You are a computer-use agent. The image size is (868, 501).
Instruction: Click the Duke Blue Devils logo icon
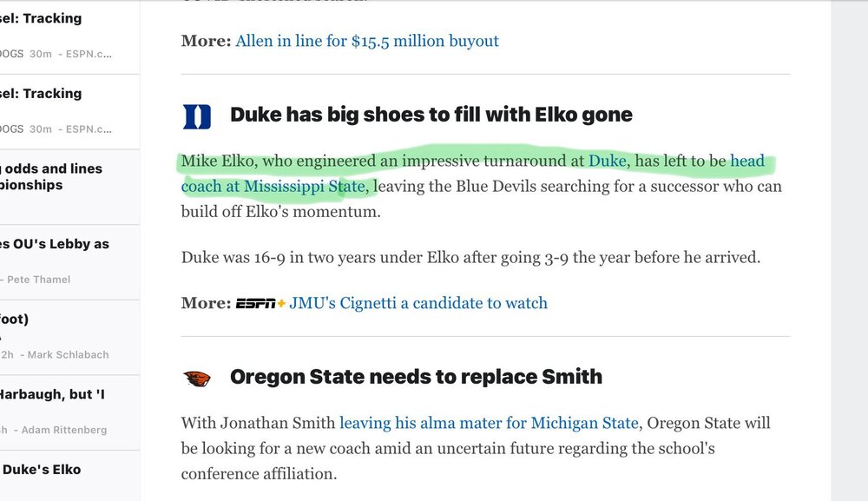[196, 116]
